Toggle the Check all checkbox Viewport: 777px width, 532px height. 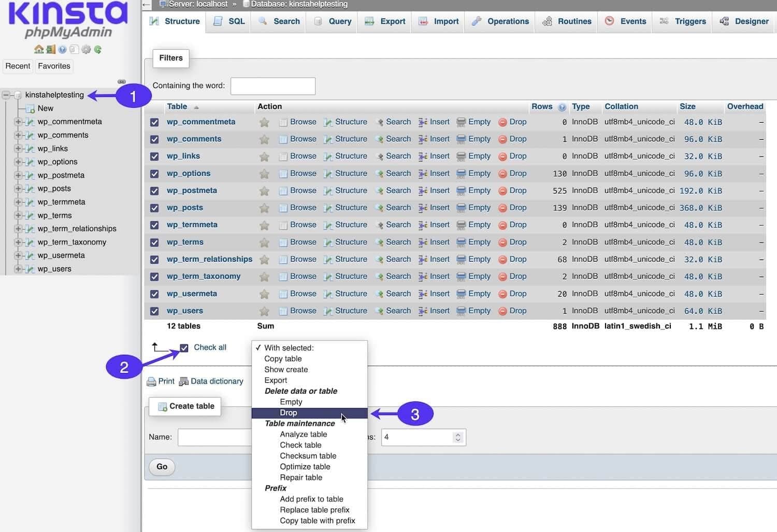pyautogui.click(x=184, y=347)
